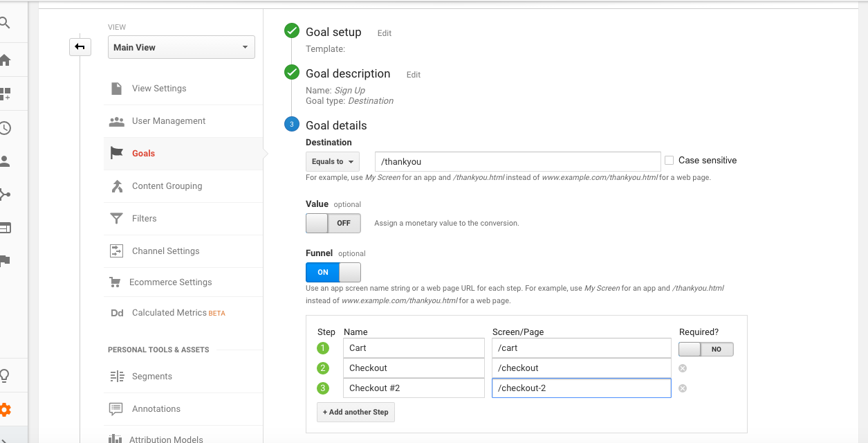Click the Content Grouping icon
Screen dimensions: 868x443
[x=116, y=186]
